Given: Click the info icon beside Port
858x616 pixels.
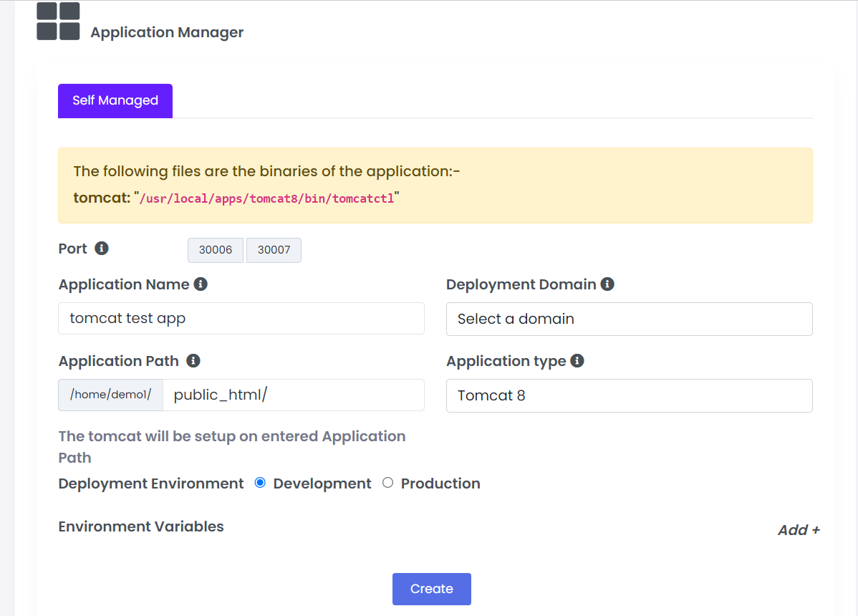Looking at the screenshot, I should 102,249.
